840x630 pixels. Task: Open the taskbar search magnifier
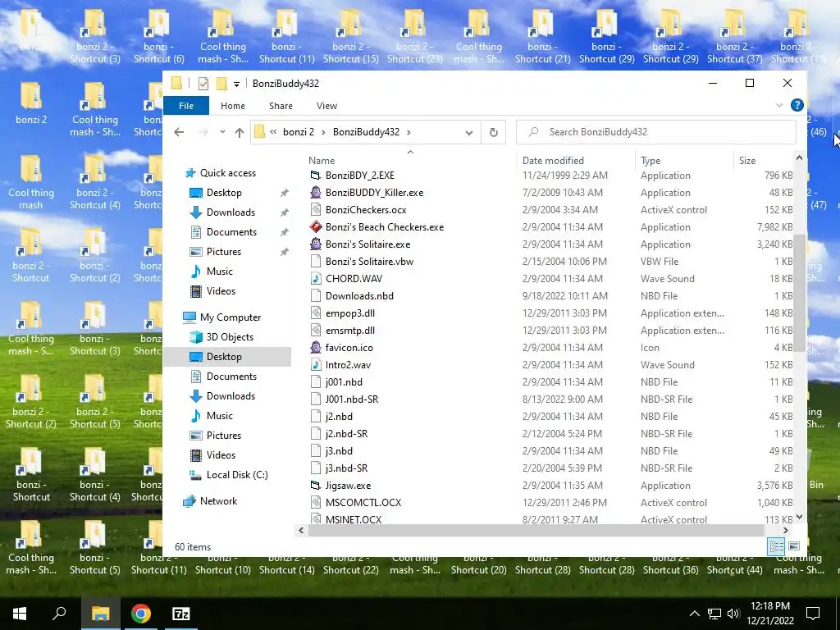point(59,614)
